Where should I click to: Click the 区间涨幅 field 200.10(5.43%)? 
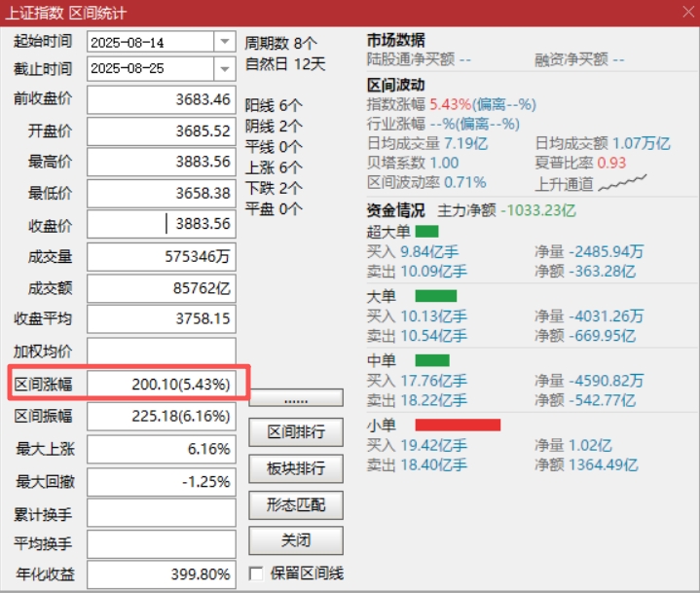click(x=162, y=384)
